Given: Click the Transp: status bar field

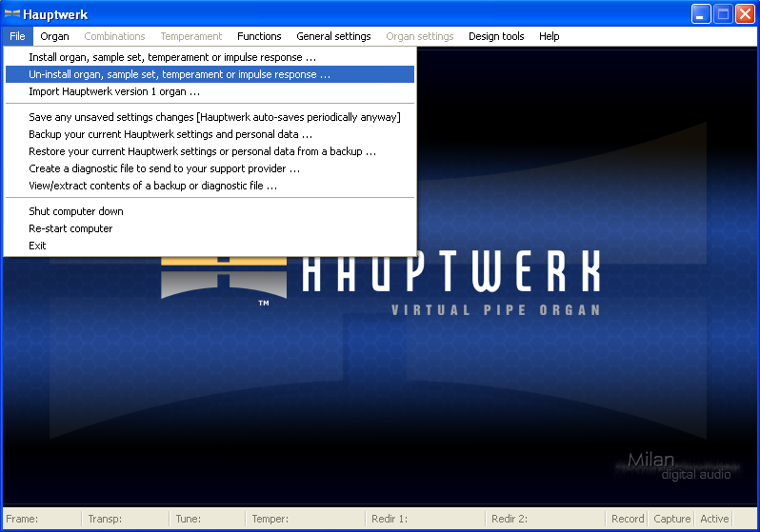Looking at the screenshot, I should point(126,519).
